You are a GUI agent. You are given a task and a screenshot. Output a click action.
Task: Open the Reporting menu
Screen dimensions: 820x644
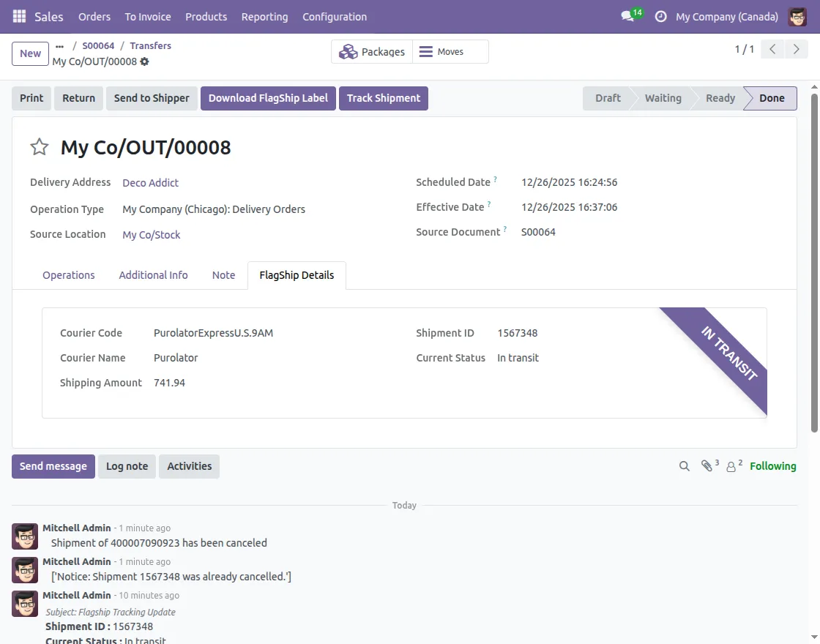point(264,16)
